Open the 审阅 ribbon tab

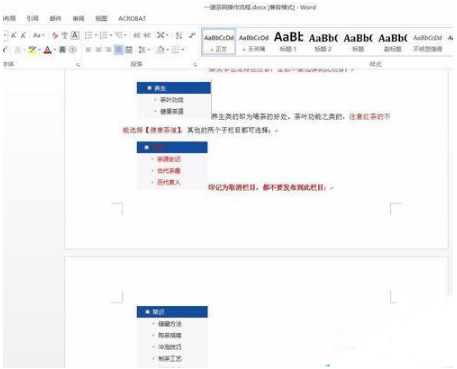[78, 18]
